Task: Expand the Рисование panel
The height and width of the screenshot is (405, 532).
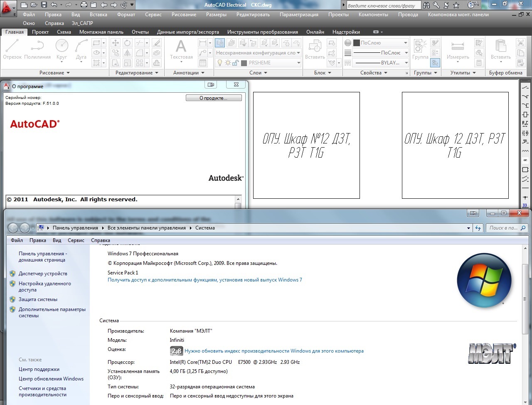Action: click(54, 73)
